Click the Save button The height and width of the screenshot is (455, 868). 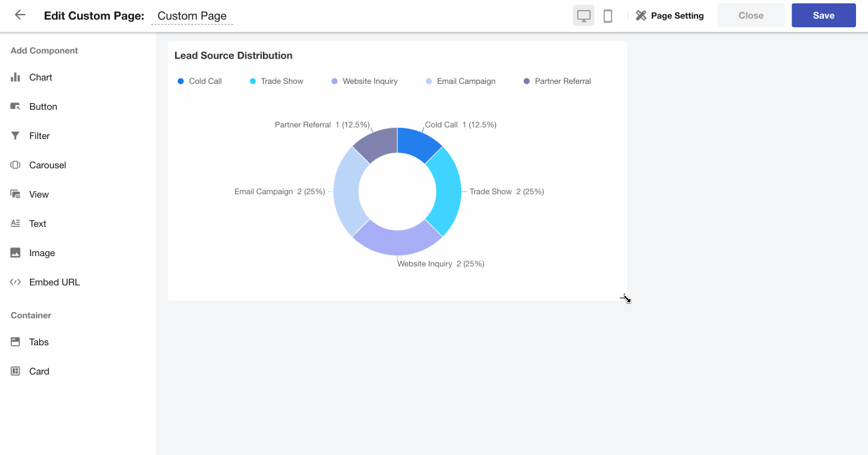click(x=823, y=16)
